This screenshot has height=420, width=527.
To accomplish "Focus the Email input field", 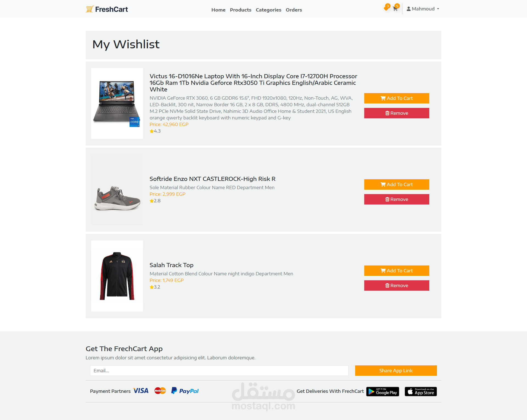I will tap(219, 371).
